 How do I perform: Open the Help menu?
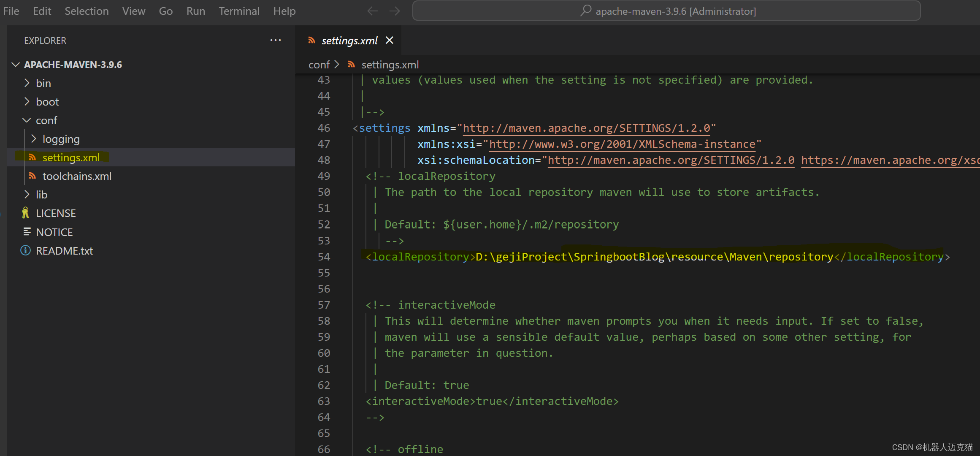click(284, 11)
